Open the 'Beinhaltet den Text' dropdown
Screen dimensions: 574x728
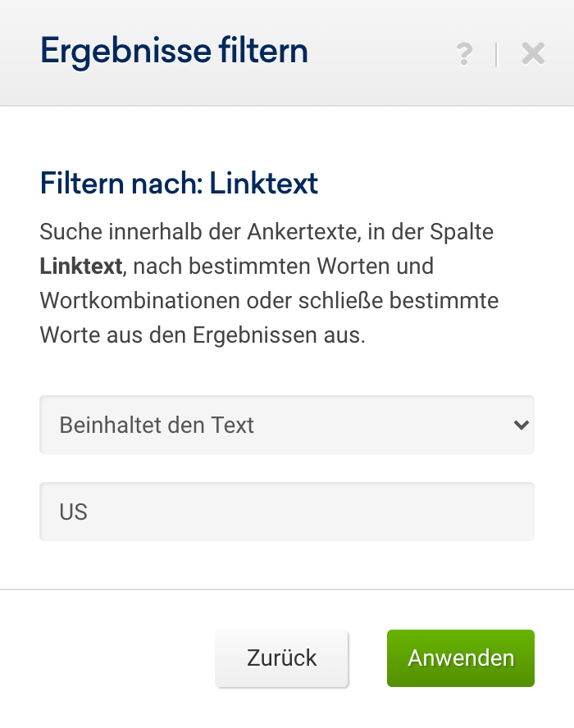286,425
